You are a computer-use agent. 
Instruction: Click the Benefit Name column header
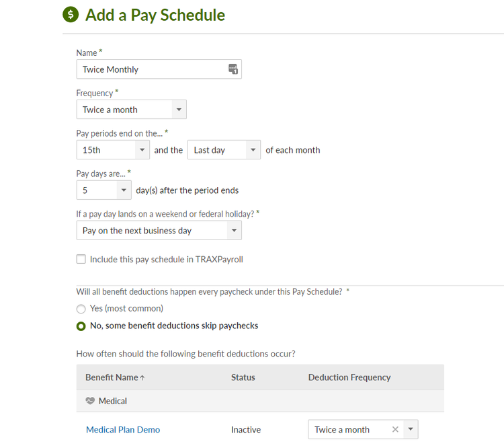(112, 377)
